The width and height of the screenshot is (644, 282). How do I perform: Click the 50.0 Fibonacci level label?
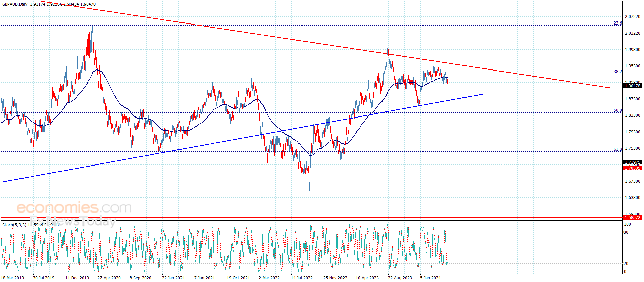click(618, 110)
